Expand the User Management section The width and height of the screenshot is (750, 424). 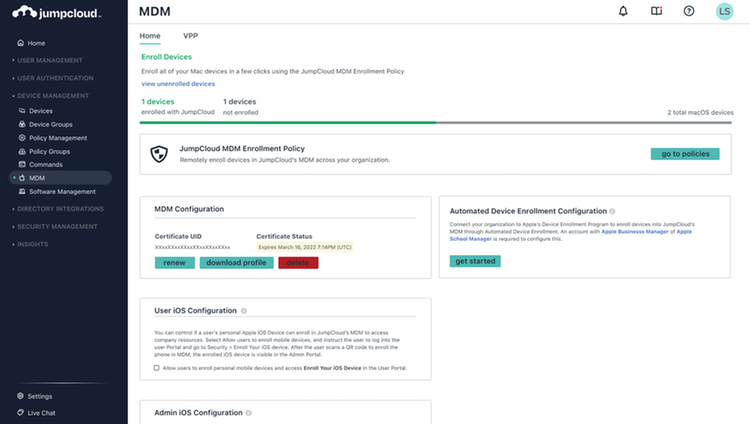(47, 60)
